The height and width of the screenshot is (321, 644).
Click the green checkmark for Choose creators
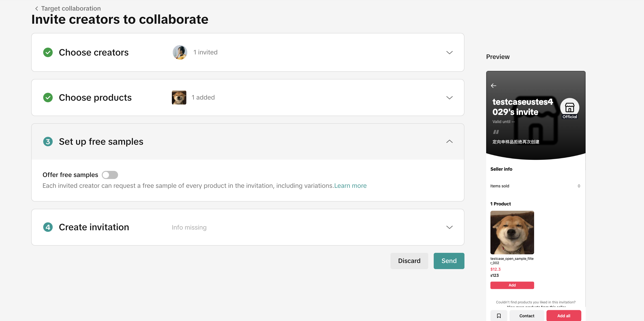tap(48, 52)
